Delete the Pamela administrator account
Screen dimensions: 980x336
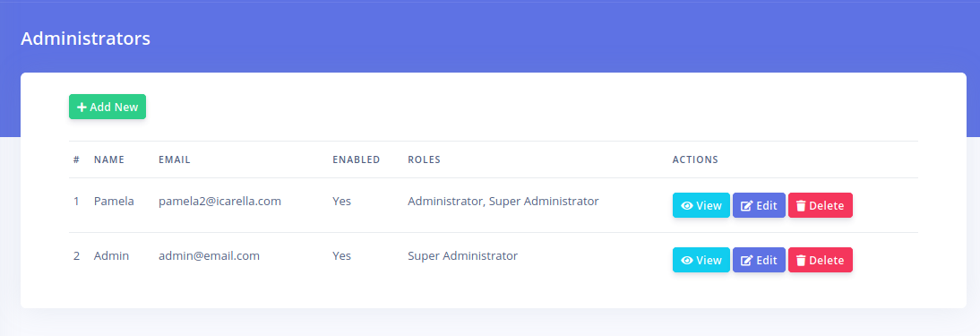(x=820, y=205)
